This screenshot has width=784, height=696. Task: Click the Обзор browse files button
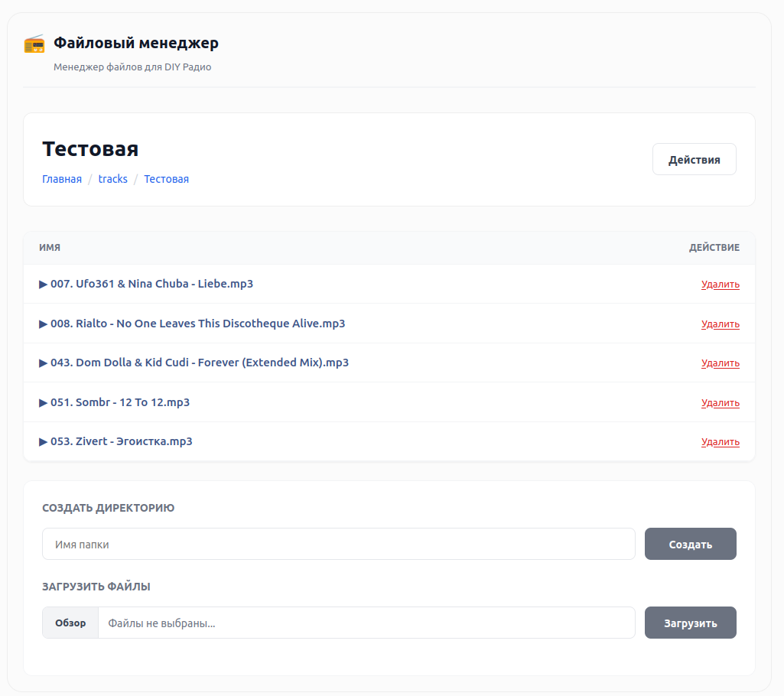(x=70, y=623)
